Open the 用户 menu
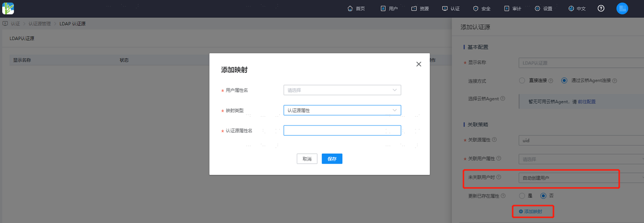Image resolution: width=644 pixels, height=223 pixels. 389,9
